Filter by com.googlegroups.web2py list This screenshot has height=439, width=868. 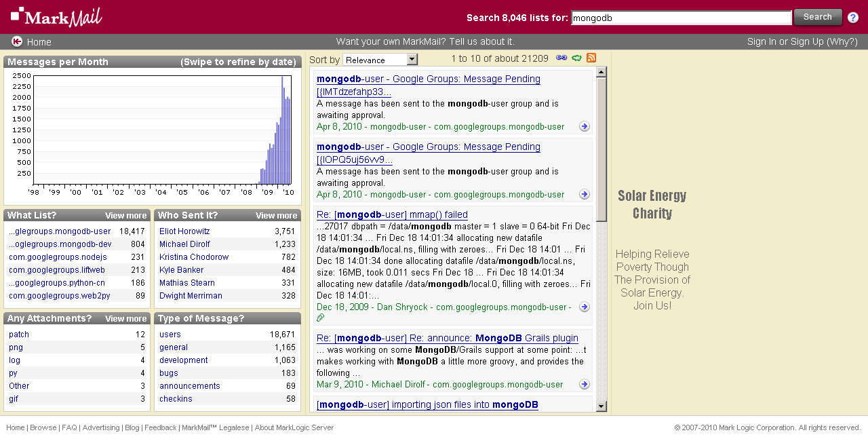coord(59,296)
